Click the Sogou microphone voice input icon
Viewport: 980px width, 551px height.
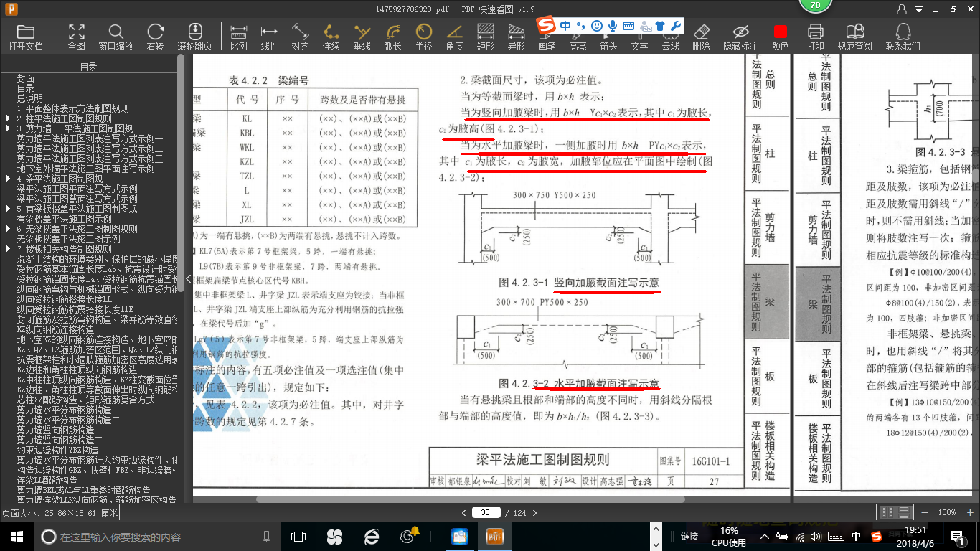[613, 26]
